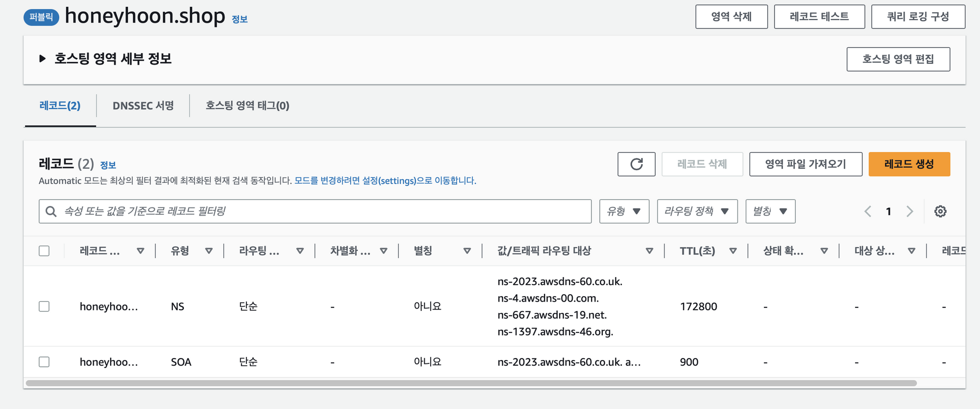This screenshot has height=409, width=980.
Task: Go to previous page arrow
Action: click(x=868, y=211)
